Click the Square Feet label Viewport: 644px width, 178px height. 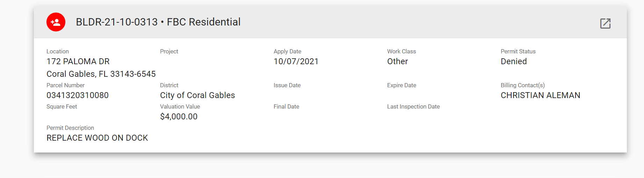coord(61,106)
